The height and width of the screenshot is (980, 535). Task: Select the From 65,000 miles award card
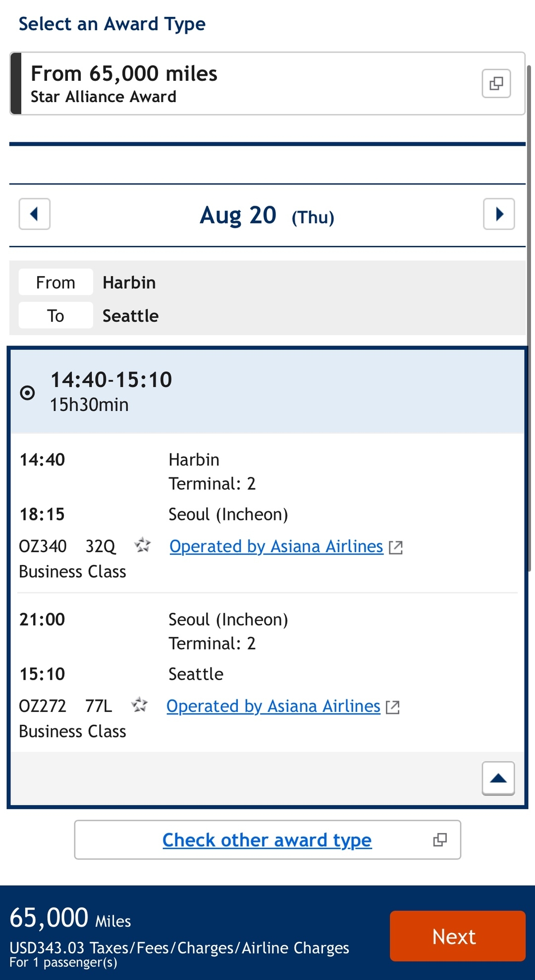click(x=248, y=83)
